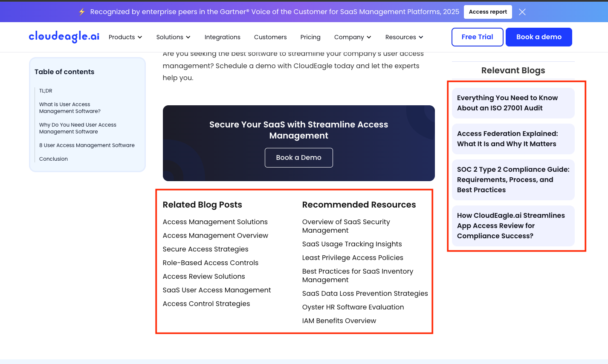Image resolution: width=608 pixels, height=364 pixels.
Task: Click the Access report button
Action: [487, 12]
